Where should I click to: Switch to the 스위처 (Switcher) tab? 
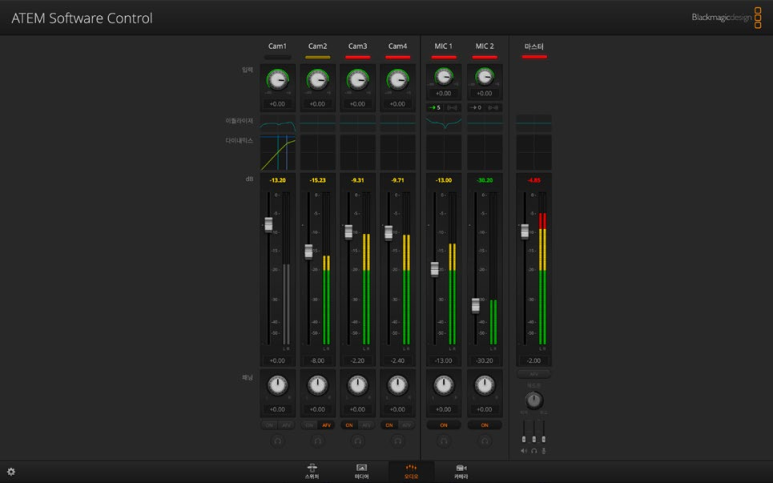(312, 471)
